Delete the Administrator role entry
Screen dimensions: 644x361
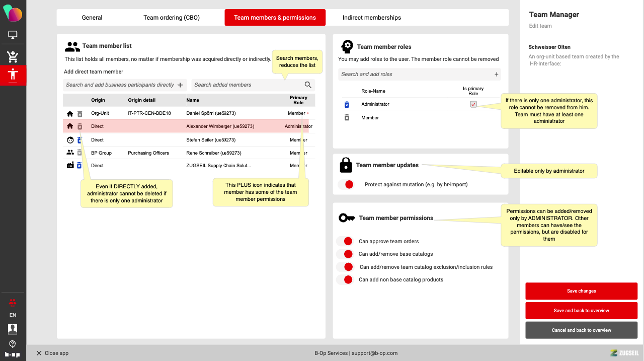(x=347, y=104)
